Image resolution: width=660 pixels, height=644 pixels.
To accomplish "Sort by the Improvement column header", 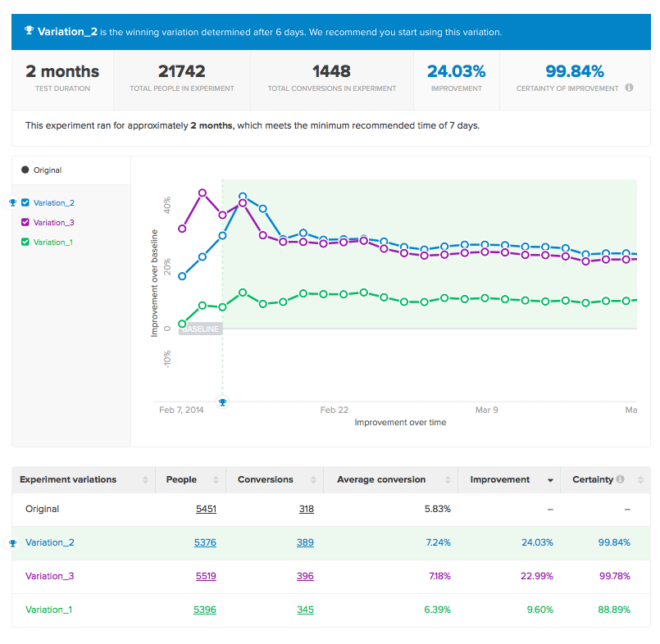I will coord(500,479).
